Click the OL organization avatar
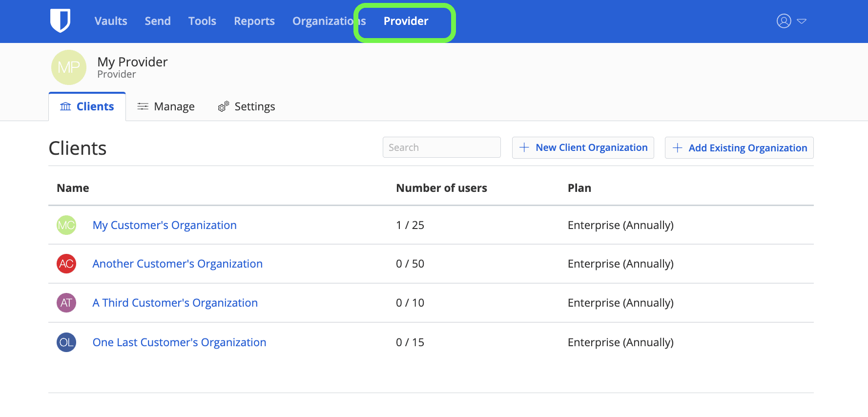The width and height of the screenshot is (868, 417). [66, 342]
